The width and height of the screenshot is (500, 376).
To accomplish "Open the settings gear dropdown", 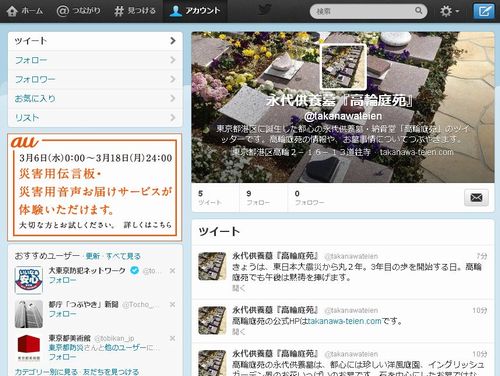I will coord(449,11).
